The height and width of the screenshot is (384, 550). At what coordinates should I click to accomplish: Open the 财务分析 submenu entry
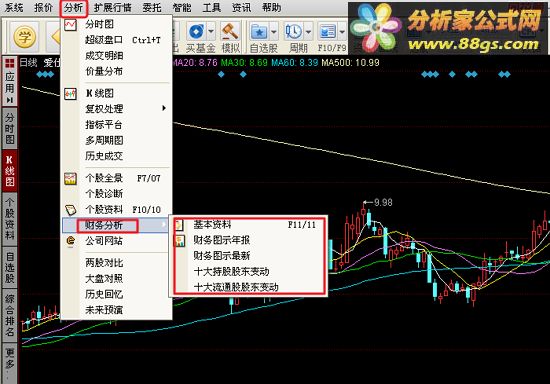[x=116, y=225]
